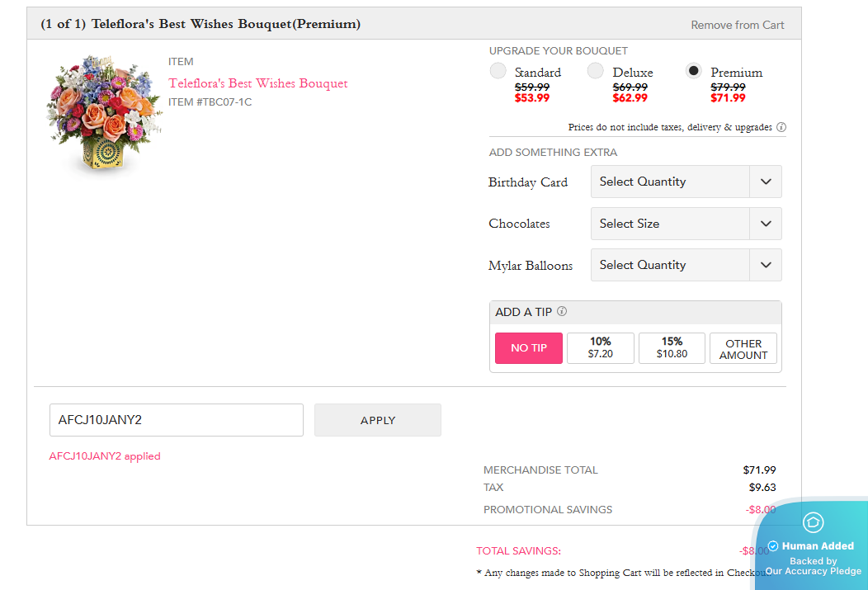This screenshot has height=590, width=868.
Task: Choose the Deluxe bouquet radio button
Action: coord(596,71)
